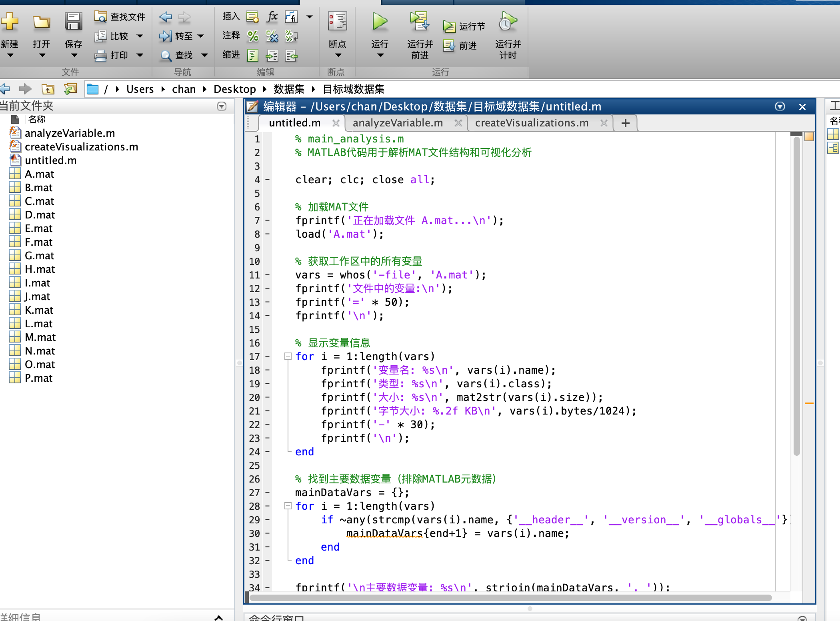The image size is (840, 621).
Task: Open a file with the folder icon
Action: (x=41, y=22)
